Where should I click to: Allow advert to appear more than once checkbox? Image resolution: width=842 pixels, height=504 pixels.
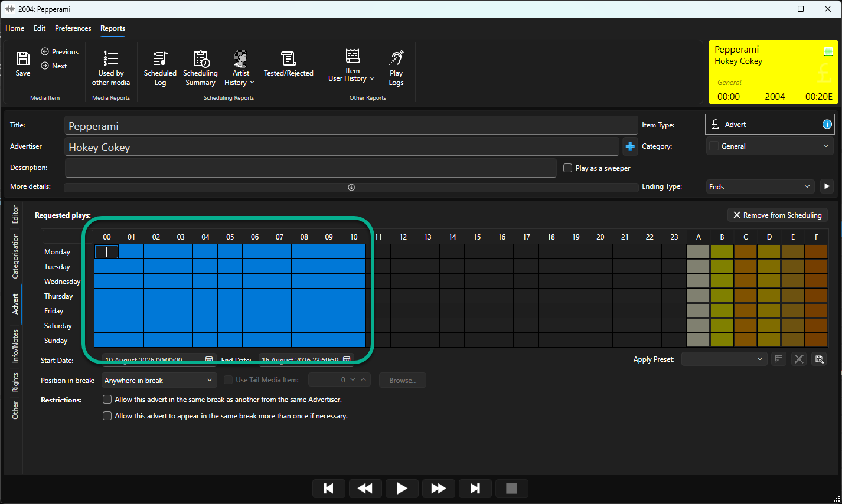tap(107, 416)
